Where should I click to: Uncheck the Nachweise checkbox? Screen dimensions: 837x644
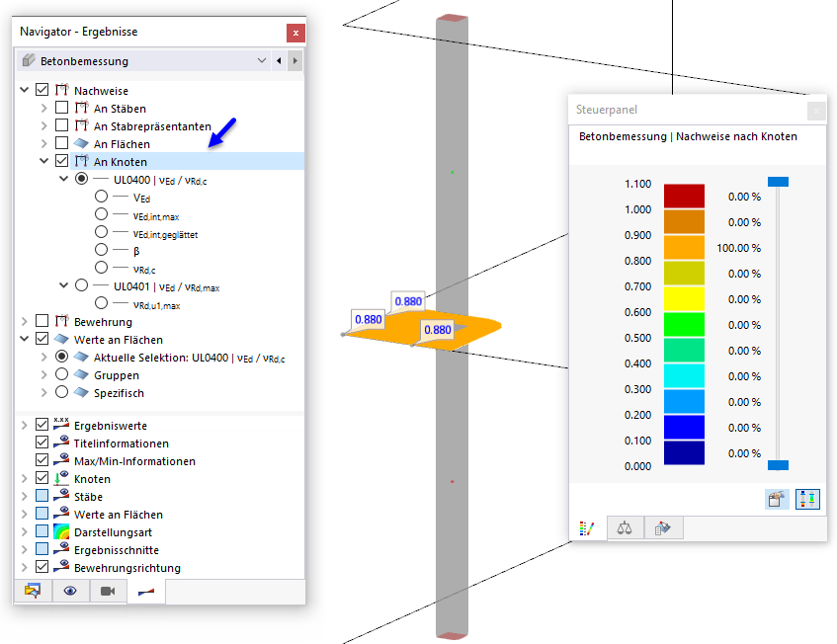(42, 90)
